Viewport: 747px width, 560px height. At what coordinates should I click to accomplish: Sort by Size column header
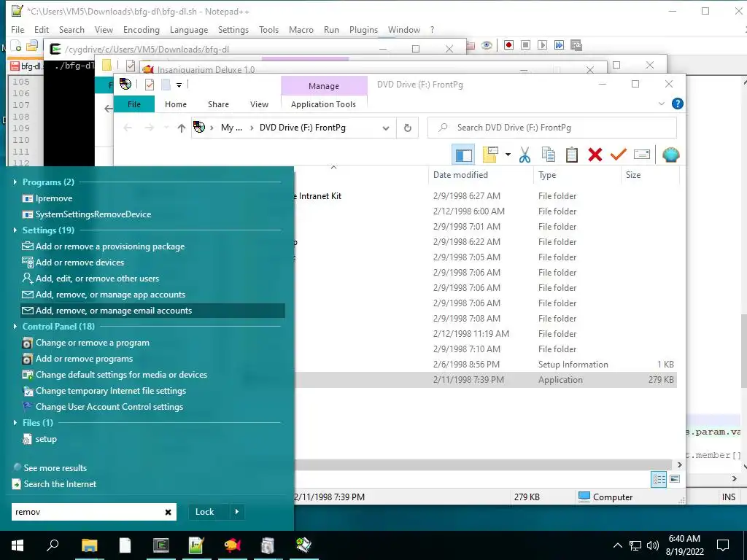[650, 175]
